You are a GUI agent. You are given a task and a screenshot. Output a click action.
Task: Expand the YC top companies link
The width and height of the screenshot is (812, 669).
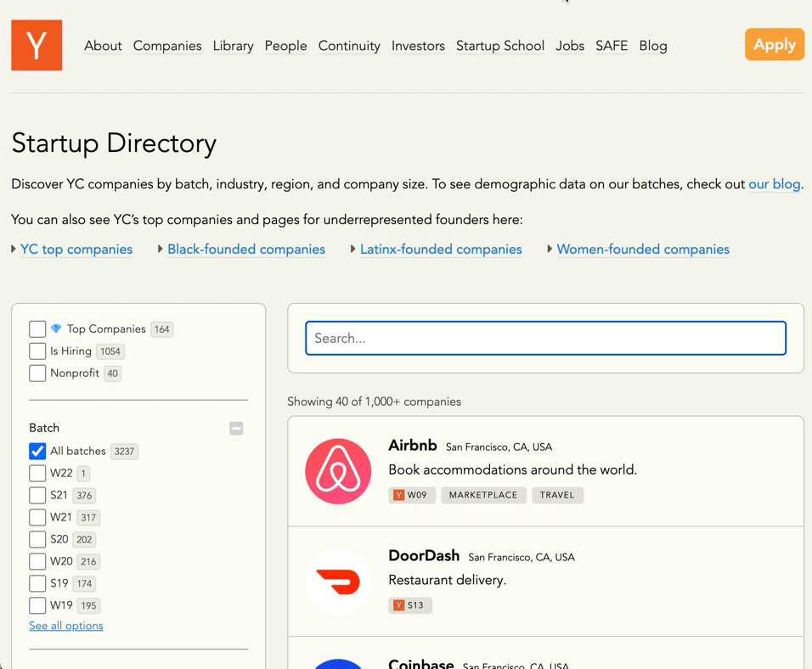(76, 249)
